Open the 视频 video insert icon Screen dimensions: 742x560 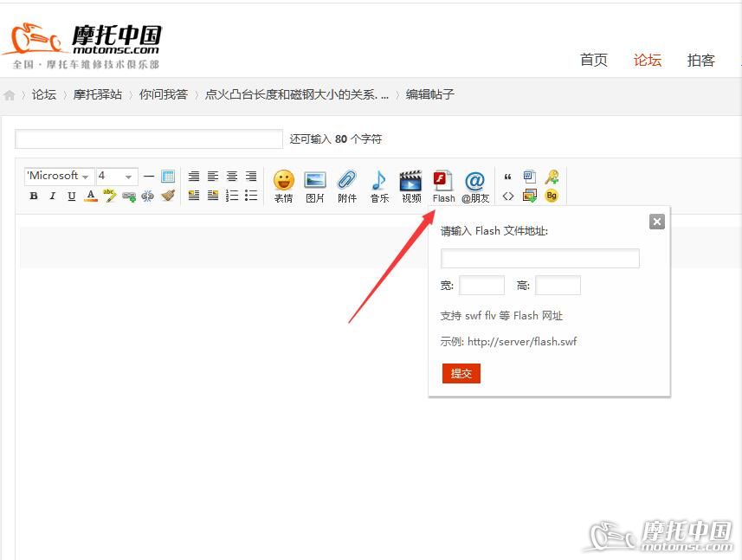click(410, 183)
